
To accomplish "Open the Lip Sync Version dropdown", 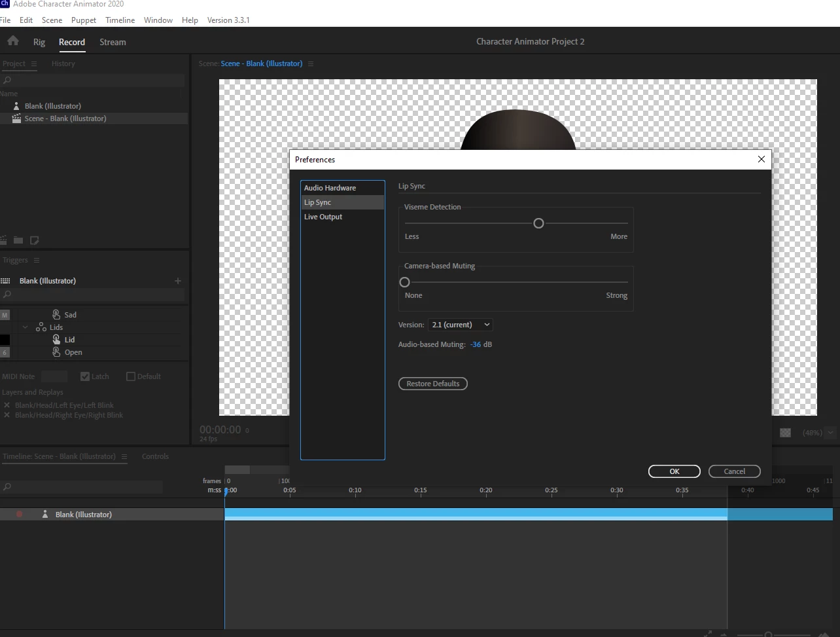I will pyautogui.click(x=460, y=325).
